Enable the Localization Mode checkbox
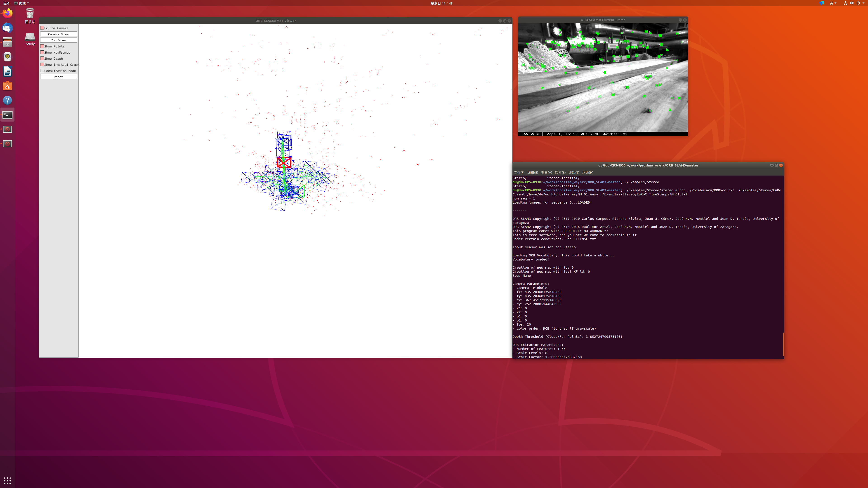 tap(42, 71)
